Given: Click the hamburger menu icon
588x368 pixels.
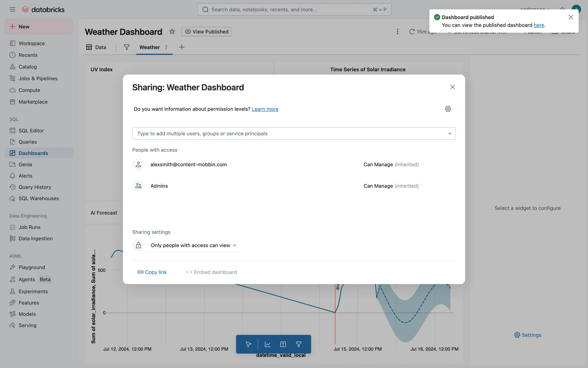Looking at the screenshot, I should 12,10.
